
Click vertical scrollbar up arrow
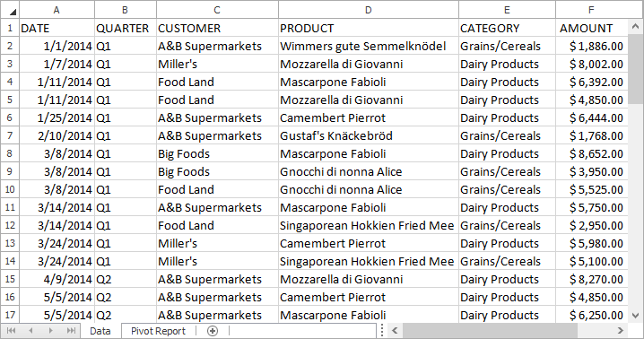click(x=635, y=28)
